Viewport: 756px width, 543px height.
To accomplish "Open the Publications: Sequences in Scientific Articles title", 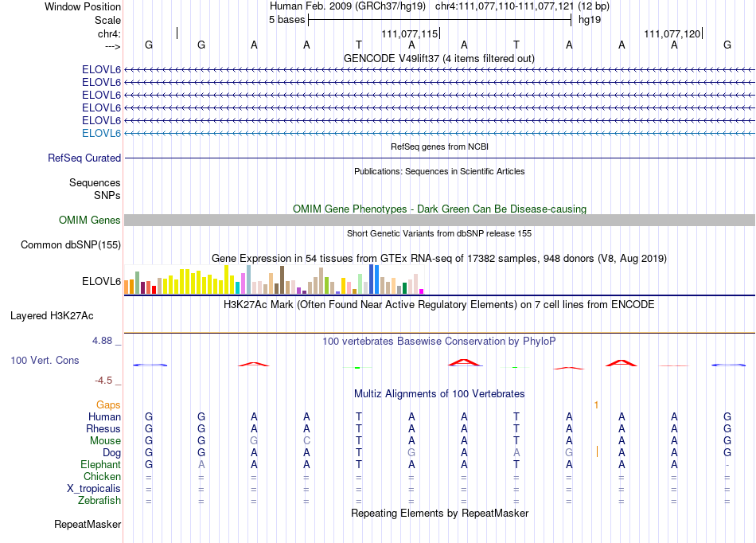I will click(x=439, y=171).
